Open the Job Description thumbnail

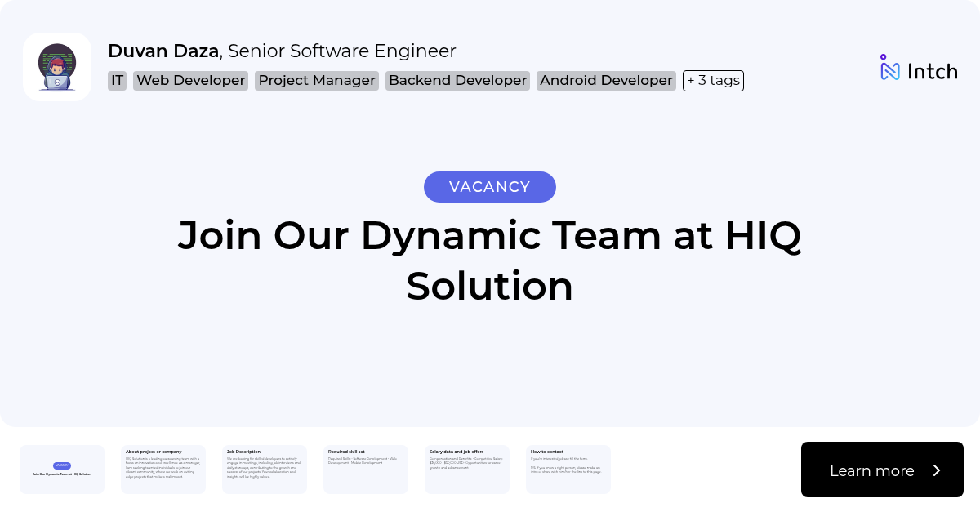pyautogui.click(x=265, y=470)
